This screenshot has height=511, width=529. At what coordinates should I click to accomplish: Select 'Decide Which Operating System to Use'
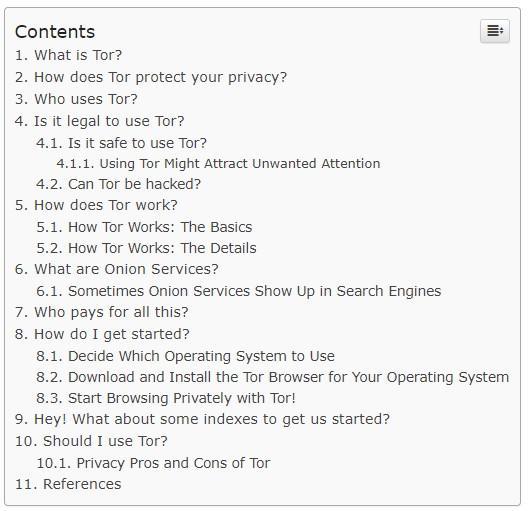(186, 356)
